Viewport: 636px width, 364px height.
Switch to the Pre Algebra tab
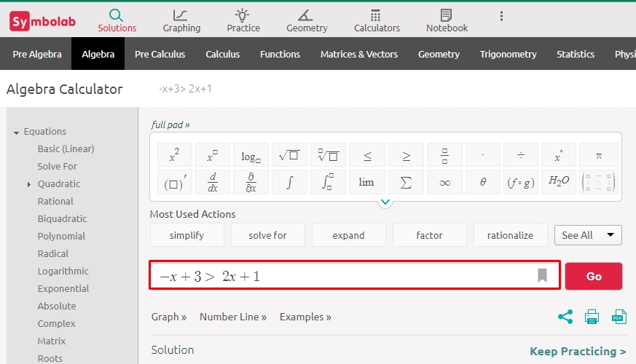[x=37, y=54]
